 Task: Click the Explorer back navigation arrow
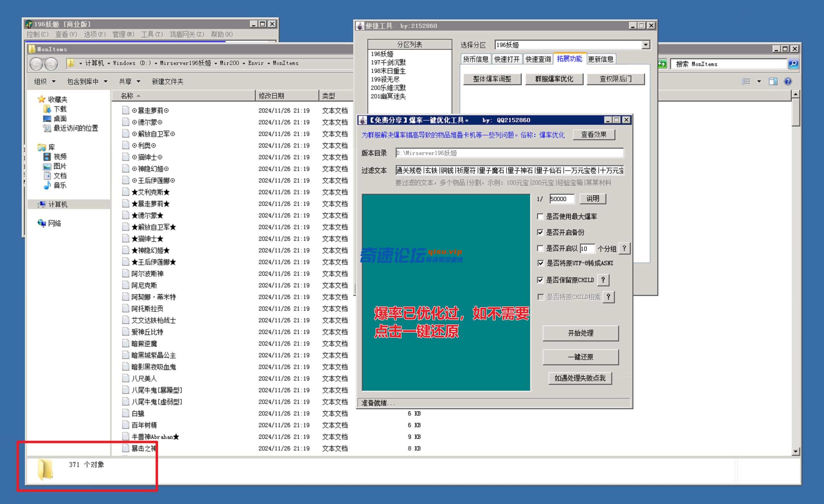(36, 64)
